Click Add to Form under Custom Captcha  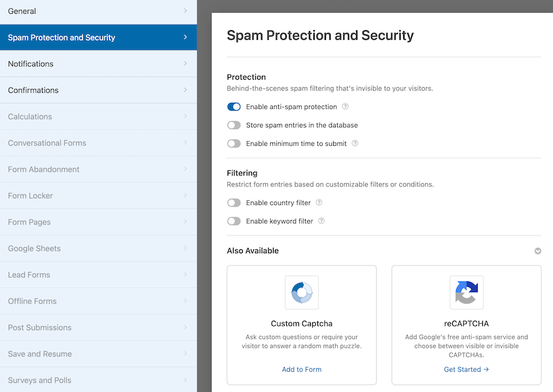(x=301, y=369)
